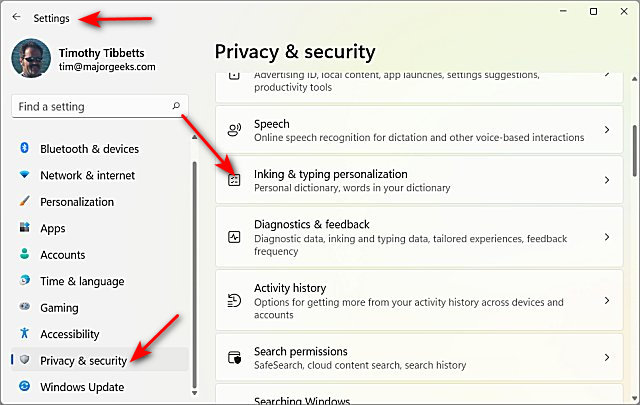
Task: Expand Inking & typing personalization chevron
Action: tap(607, 180)
